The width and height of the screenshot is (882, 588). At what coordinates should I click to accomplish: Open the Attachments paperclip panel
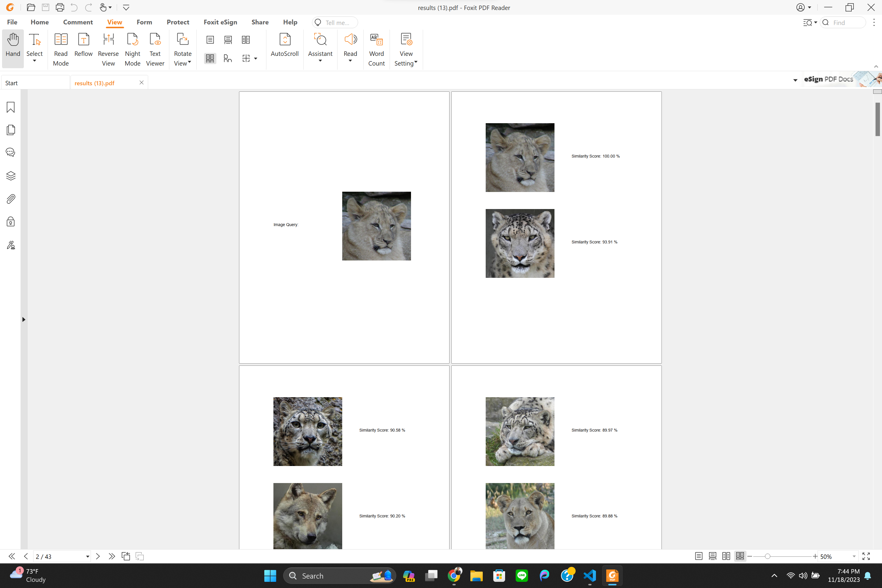click(x=11, y=199)
